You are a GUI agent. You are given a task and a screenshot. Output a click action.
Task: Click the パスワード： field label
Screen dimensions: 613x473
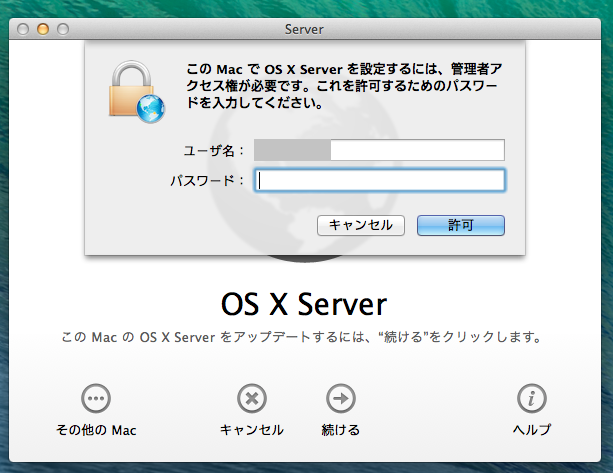click(x=208, y=181)
